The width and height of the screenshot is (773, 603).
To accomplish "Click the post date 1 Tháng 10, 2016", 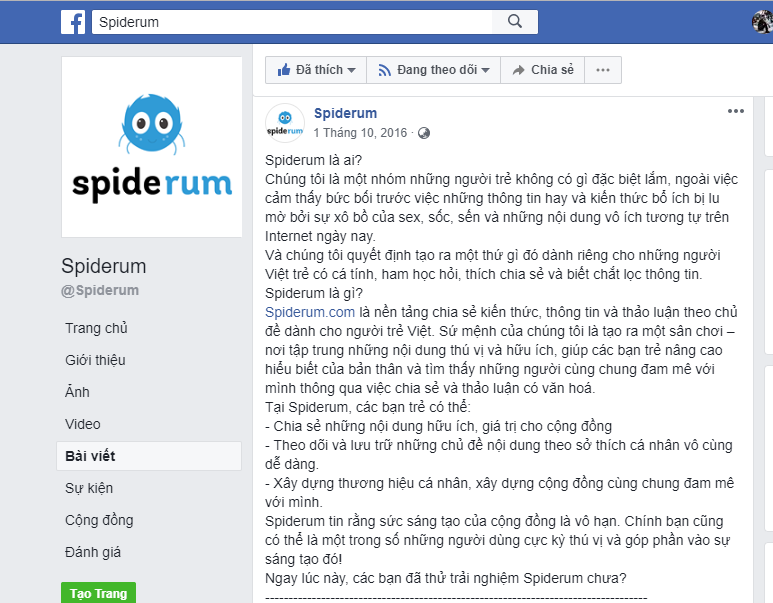I will coord(360,133).
